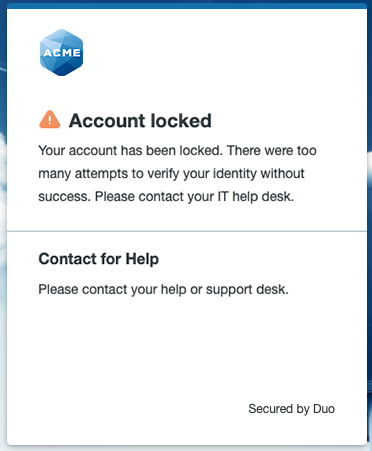Select the "Contact for Help" heading
The height and width of the screenshot is (451, 372).
(x=99, y=259)
